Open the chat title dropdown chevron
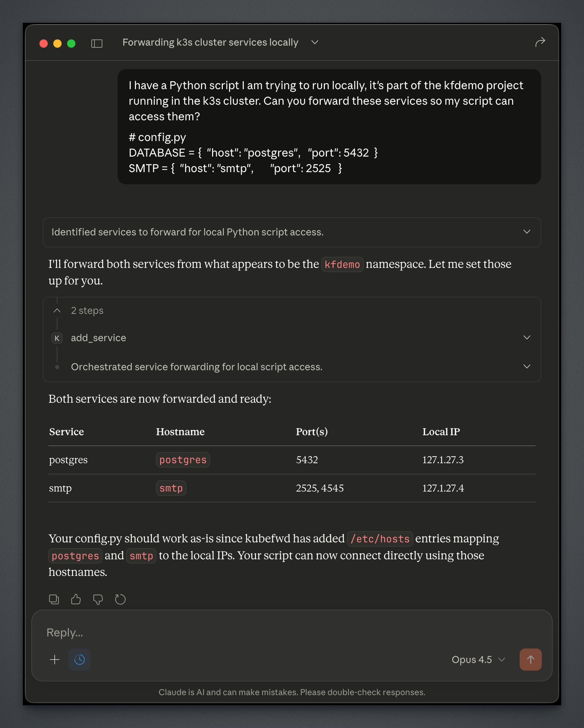 (x=314, y=42)
